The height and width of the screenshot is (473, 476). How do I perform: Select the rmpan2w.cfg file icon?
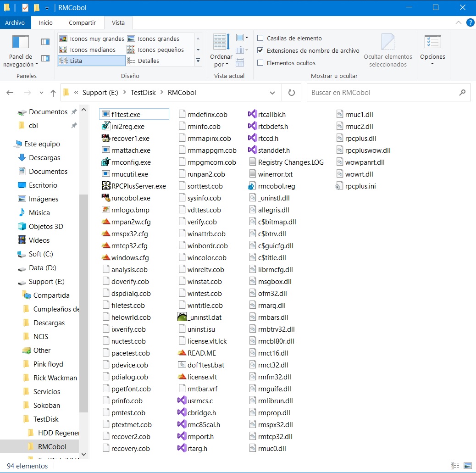point(105,222)
